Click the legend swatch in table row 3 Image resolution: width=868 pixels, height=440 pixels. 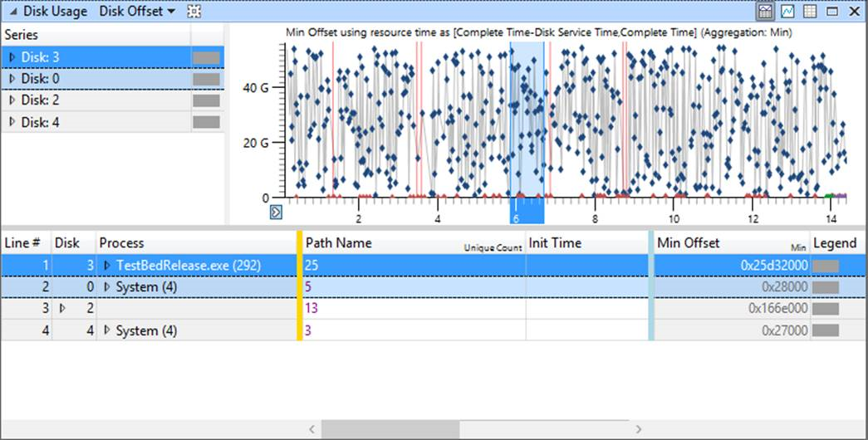point(826,308)
